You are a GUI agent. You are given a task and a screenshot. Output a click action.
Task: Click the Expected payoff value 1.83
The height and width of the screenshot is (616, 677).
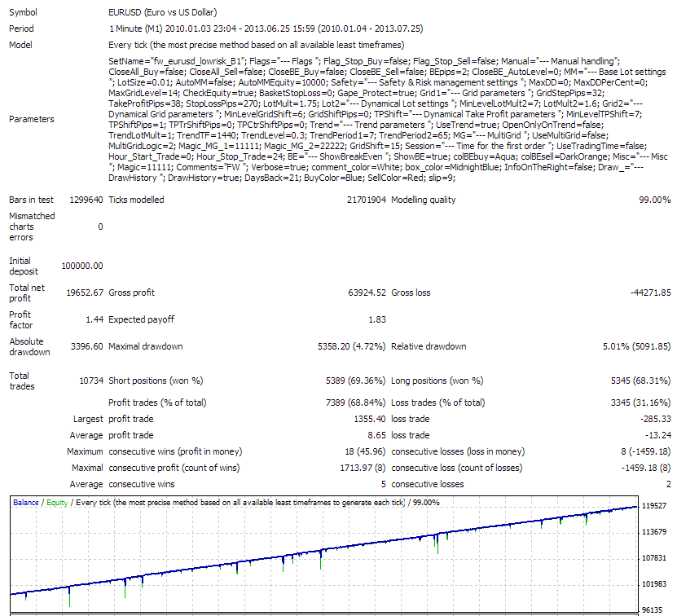tap(377, 319)
